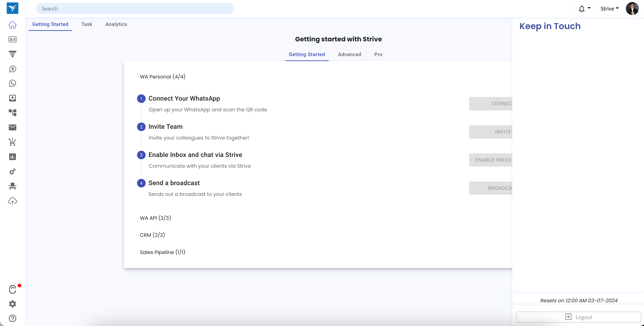Click 'Resets on 12:00 AM 03-07-2024' text
Image resolution: width=644 pixels, height=326 pixels.
click(x=579, y=301)
